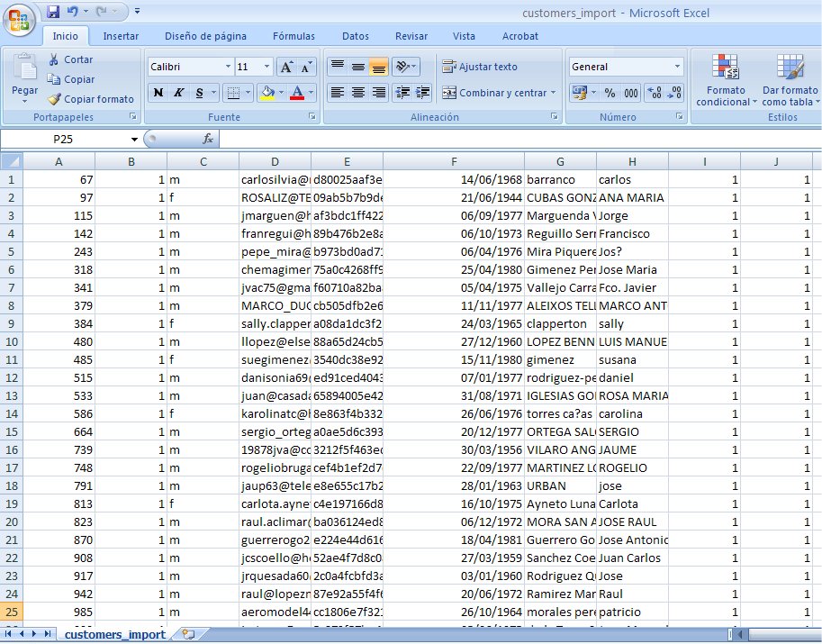Go to first sheet navigation arrow

pyautogui.click(x=8, y=634)
